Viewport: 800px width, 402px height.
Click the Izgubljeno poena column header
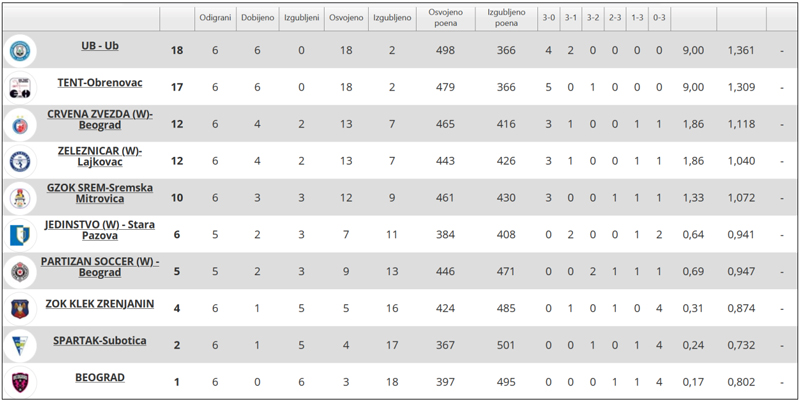tap(507, 17)
